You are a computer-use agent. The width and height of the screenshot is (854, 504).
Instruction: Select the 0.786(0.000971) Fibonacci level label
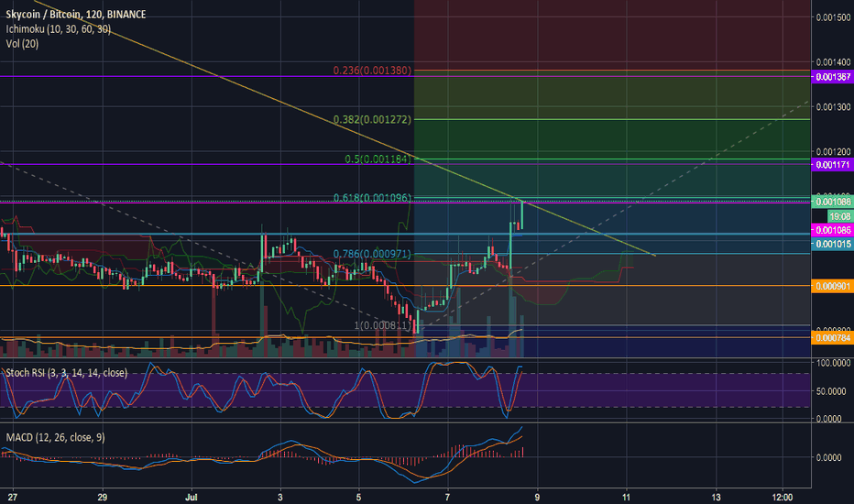pyautogui.click(x=373, y=254)
